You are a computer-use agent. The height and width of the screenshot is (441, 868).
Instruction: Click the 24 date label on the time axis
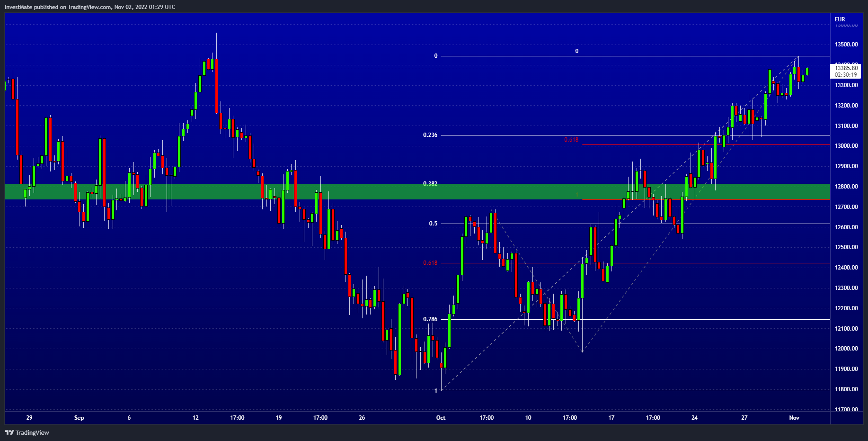694,418
